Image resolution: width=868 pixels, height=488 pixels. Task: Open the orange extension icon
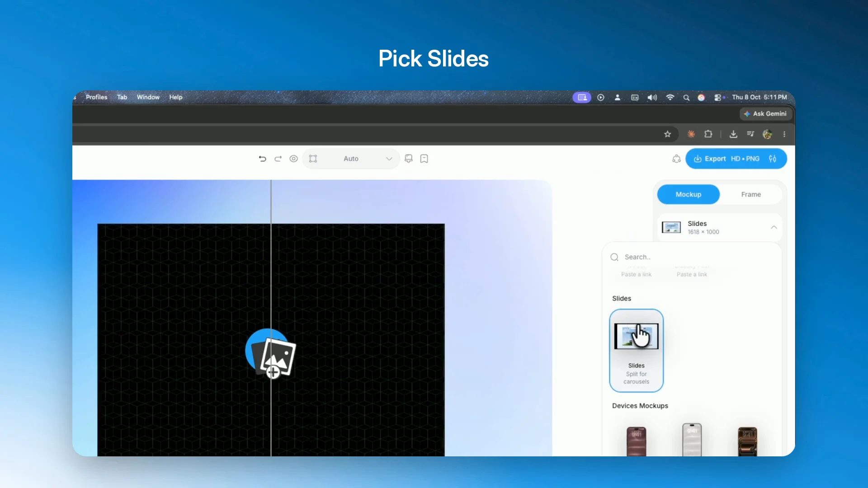pyautogui.click(x=691, y=134)
